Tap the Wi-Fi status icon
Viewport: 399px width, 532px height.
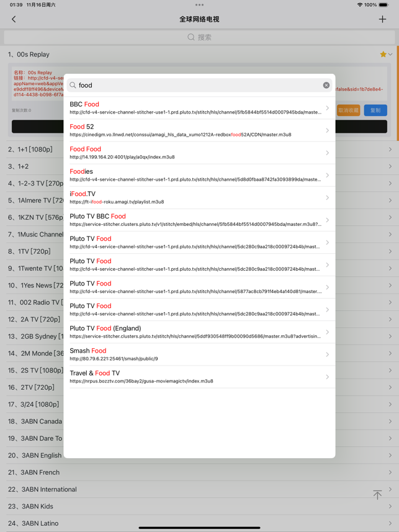click(360, 5)
